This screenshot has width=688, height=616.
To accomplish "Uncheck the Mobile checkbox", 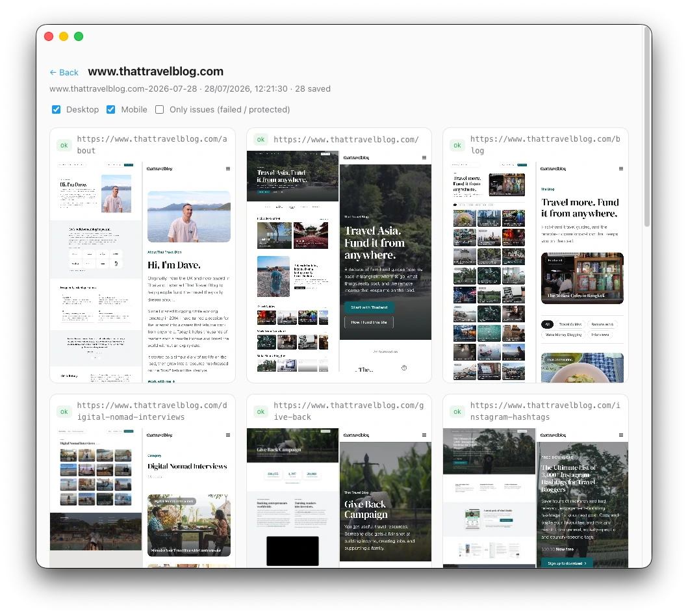I will [111, 110].
